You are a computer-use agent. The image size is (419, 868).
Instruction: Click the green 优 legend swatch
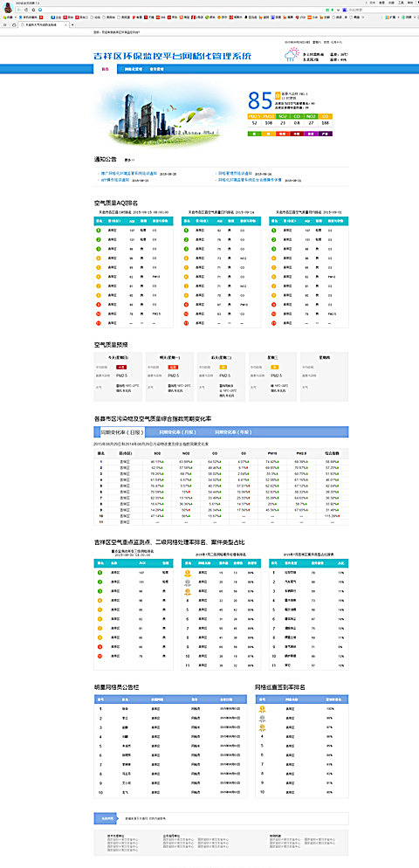pyautogui.click(x=254, y=134)
